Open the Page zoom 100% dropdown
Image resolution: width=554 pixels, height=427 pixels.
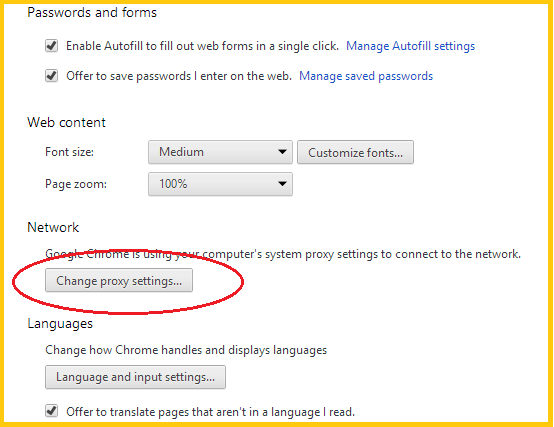tap(220, 184)
